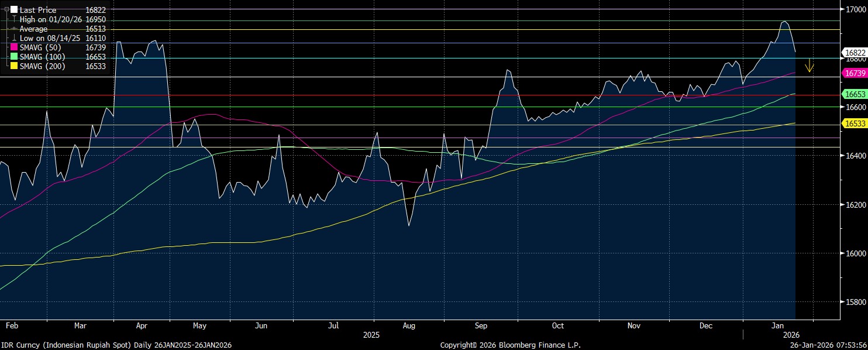Click the High marker icon in legend
The width and height of the screenshot is (868, 350).
click(15, 19)
